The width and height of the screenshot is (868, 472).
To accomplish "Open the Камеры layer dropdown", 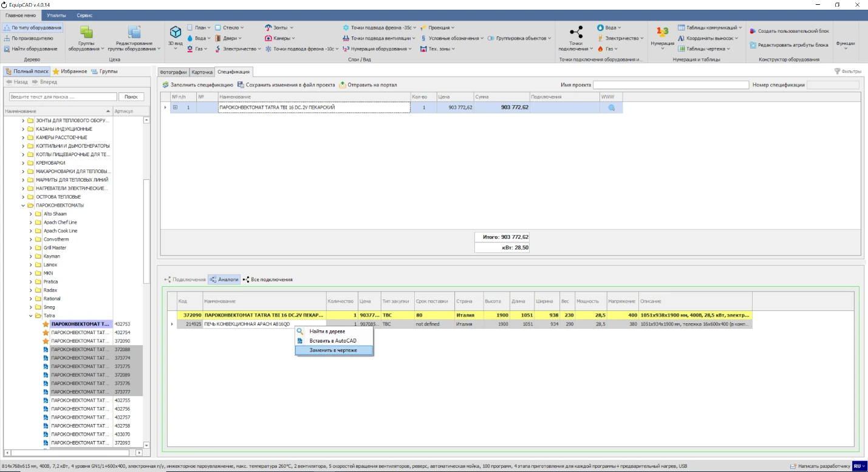I will [279, 38].
